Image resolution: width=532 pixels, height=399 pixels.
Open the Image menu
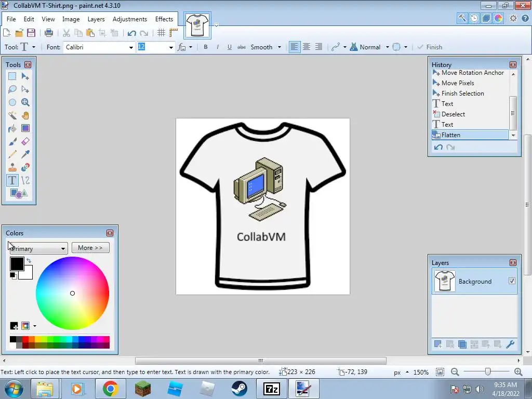pos(71,19)
